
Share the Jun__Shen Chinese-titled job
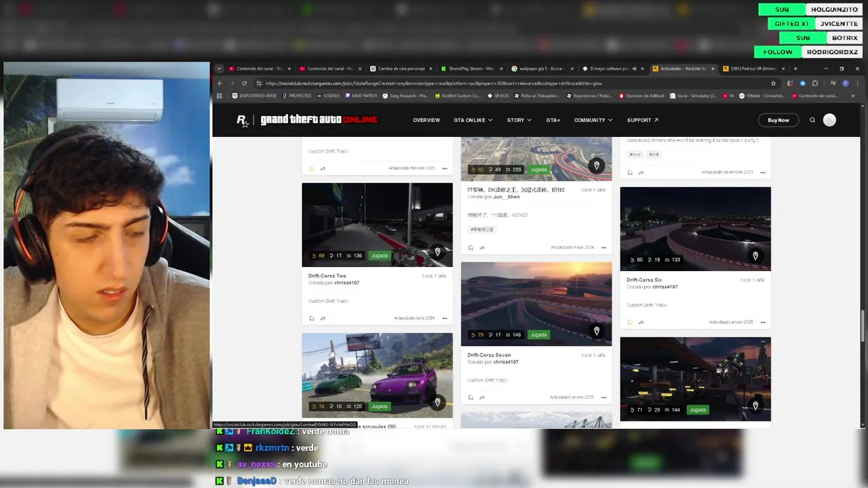(482, 247)
